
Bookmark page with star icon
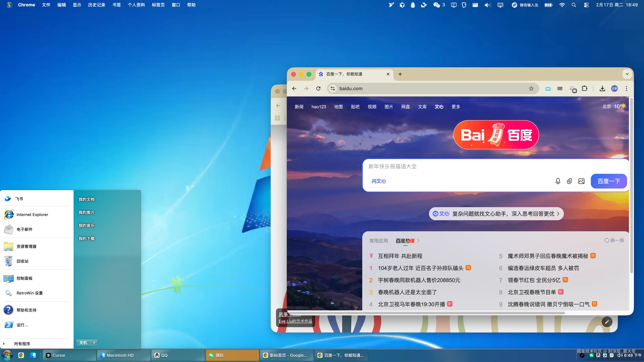coord(531,88)
